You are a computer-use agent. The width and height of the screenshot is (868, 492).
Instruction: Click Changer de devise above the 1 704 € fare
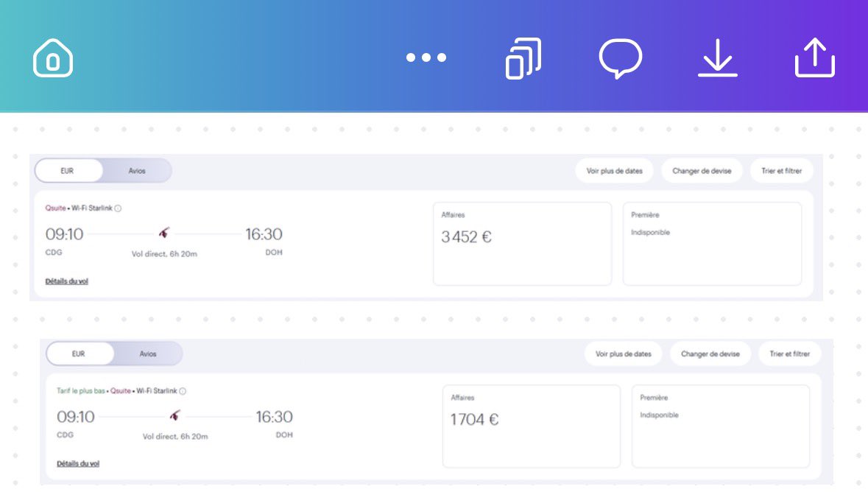710,354
